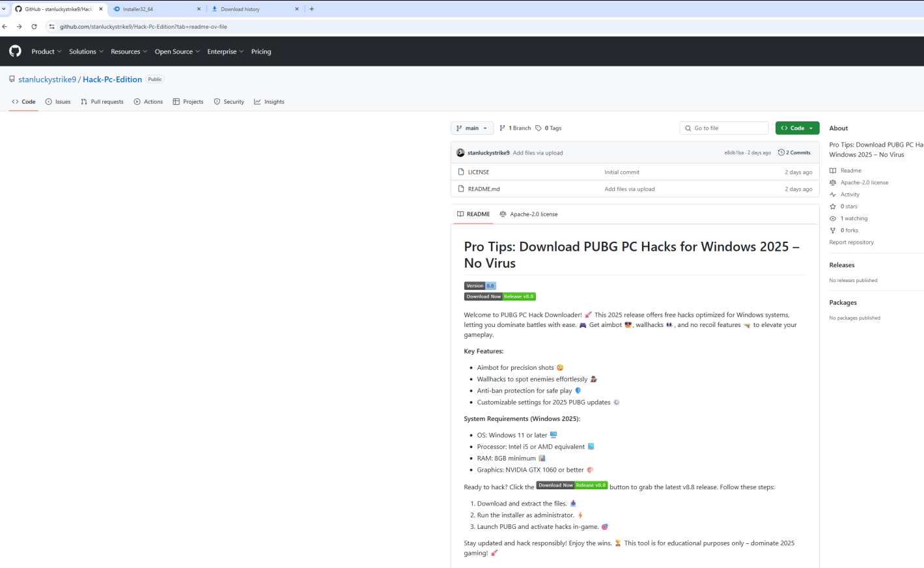924x568 pixels.
Task: Open the main branch selector dropdown
Action: 472,128
